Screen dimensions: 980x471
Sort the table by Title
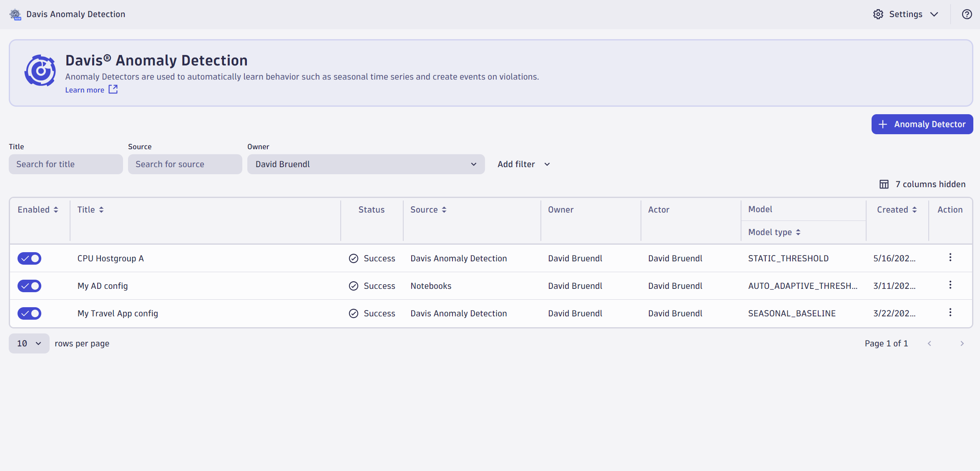click(90, 209)
